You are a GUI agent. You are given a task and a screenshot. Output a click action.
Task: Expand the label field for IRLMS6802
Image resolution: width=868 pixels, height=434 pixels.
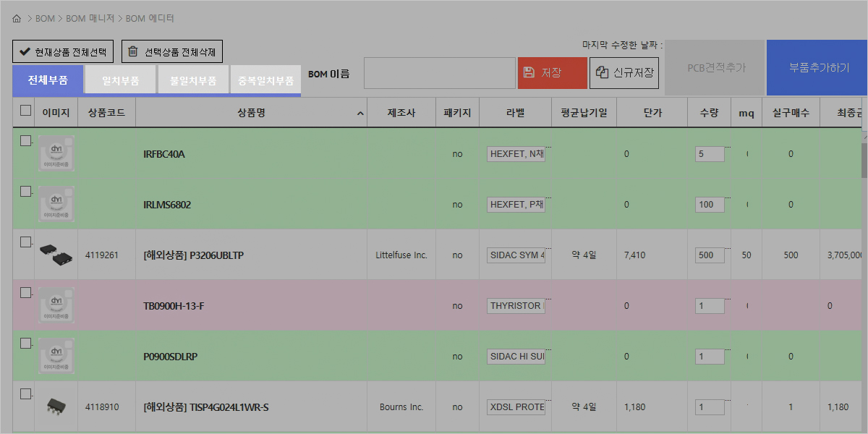(x=548, y=197)
